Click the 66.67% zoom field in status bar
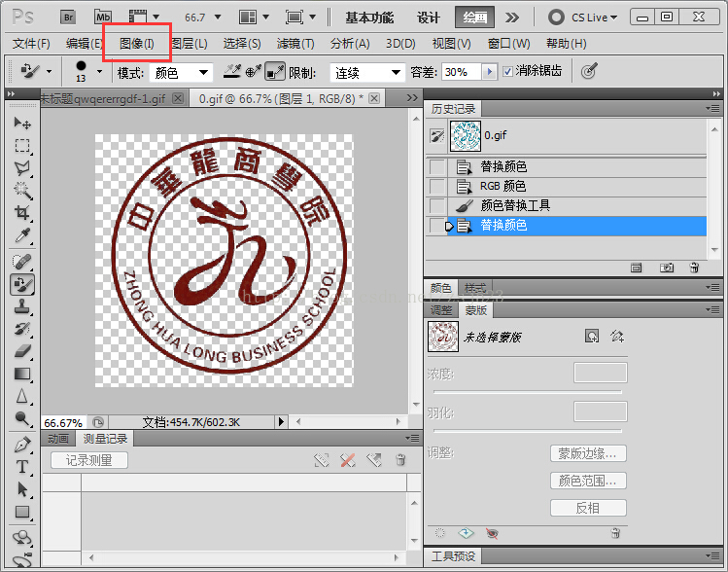The width and height of the screenshot is (728, 572). (63, 423)
